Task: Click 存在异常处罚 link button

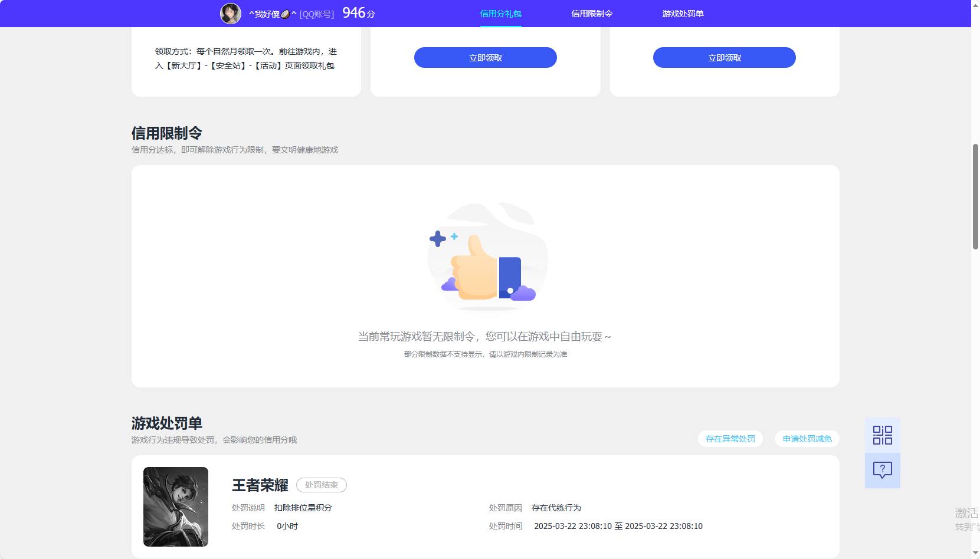Action: click(730, 439)
